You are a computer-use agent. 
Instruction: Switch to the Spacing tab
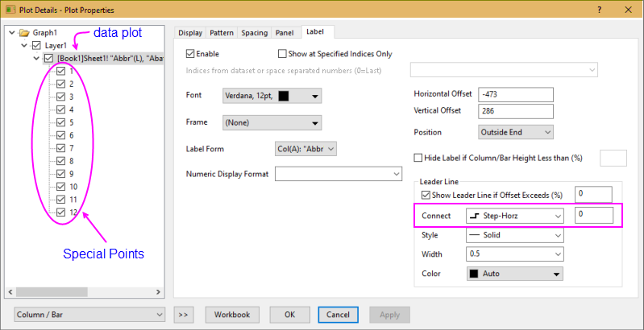coord(255,33)
